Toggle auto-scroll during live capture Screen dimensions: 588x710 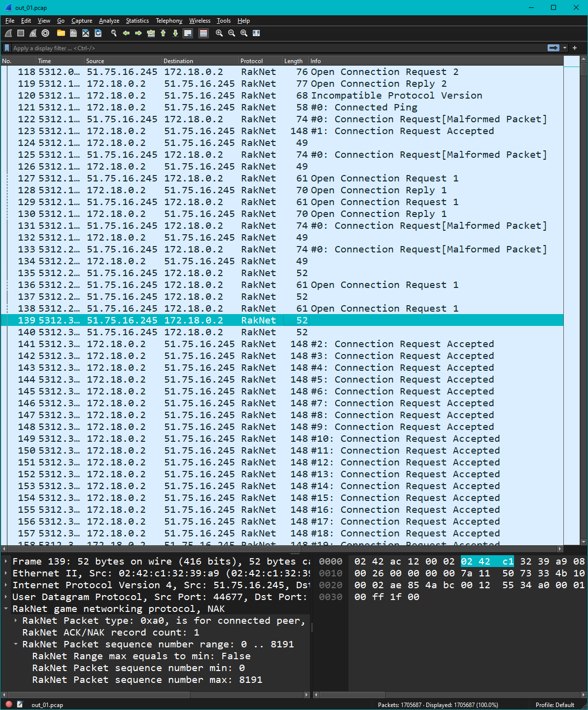pyautogui.click(x=188, y=33)
